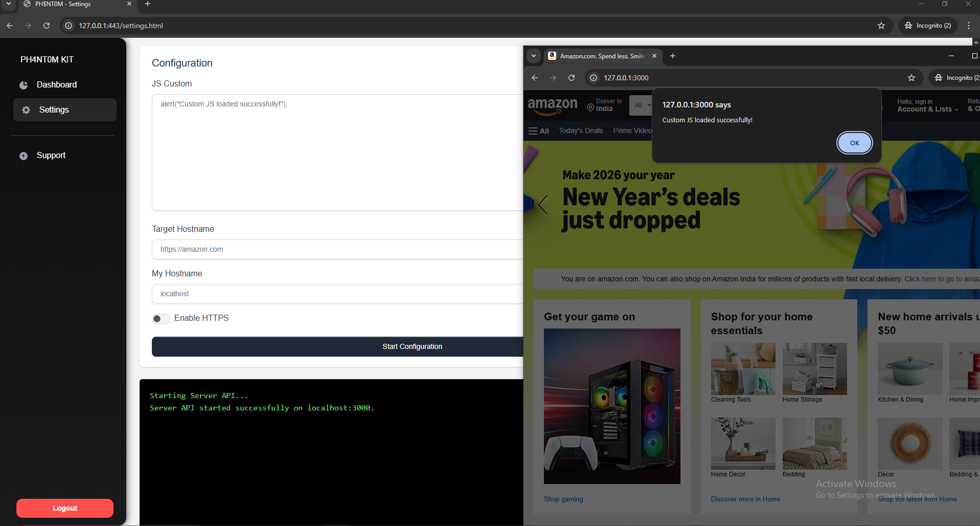
Task: Reload the PH$NTOM settings page
Action: (x=47, y=26)
